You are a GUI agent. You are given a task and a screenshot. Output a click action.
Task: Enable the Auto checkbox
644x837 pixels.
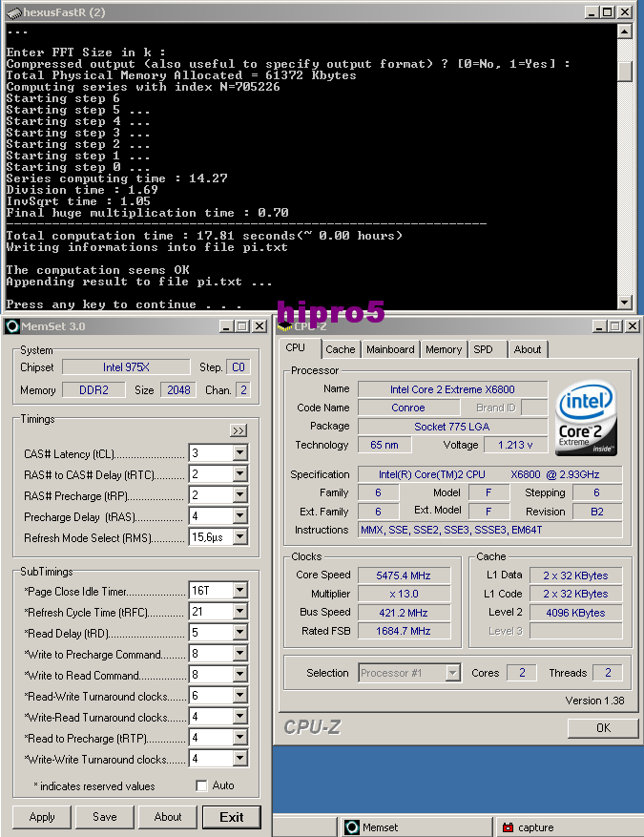201,785
